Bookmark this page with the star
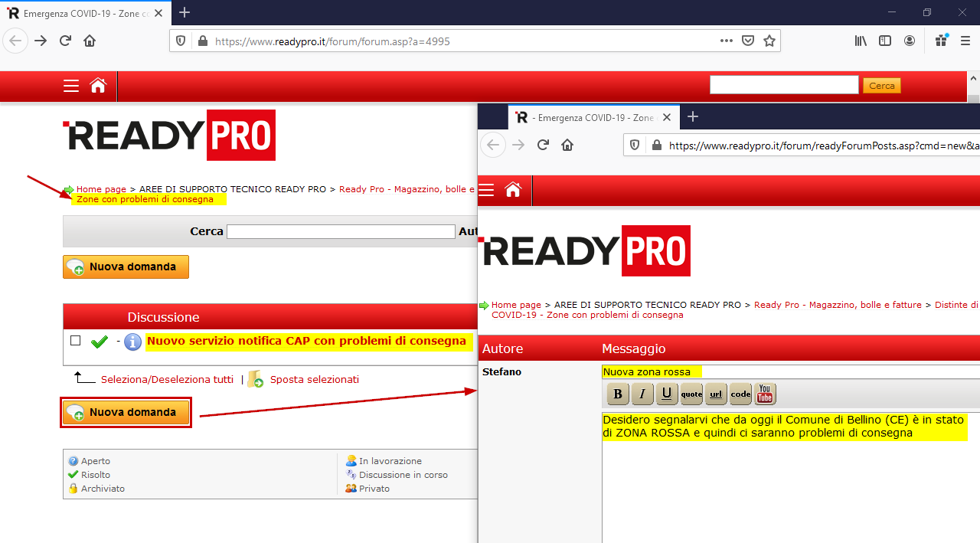The image size is (980, 543). coord(769,41)
